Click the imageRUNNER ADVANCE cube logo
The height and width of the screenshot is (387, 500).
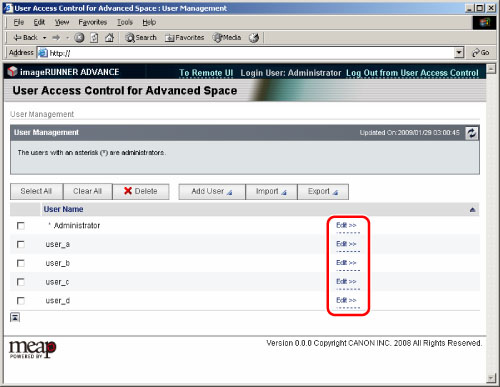point(12,71)
